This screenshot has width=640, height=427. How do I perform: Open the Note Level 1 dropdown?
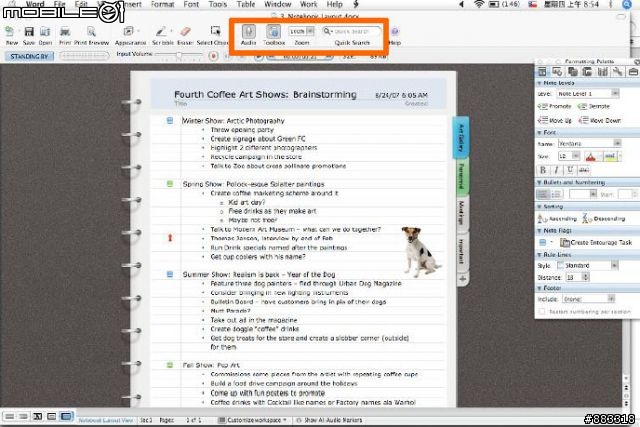[x=588, y=93]
